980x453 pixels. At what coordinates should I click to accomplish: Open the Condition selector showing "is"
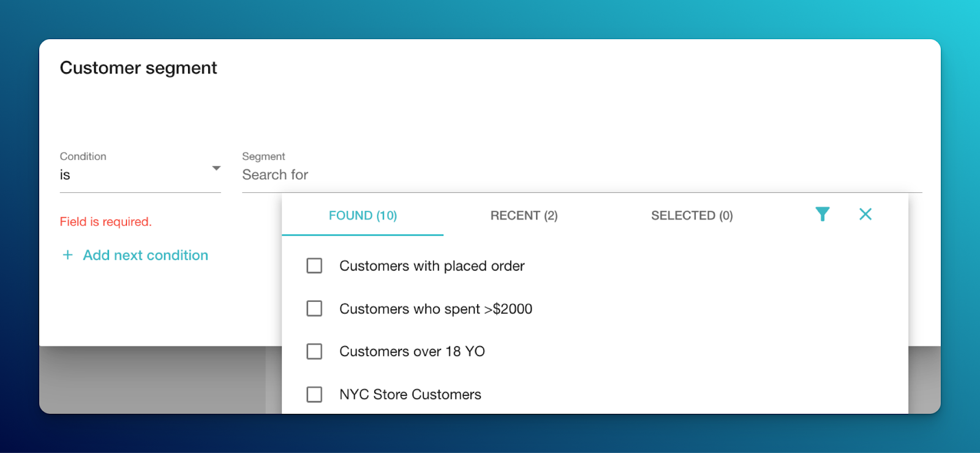135,175
